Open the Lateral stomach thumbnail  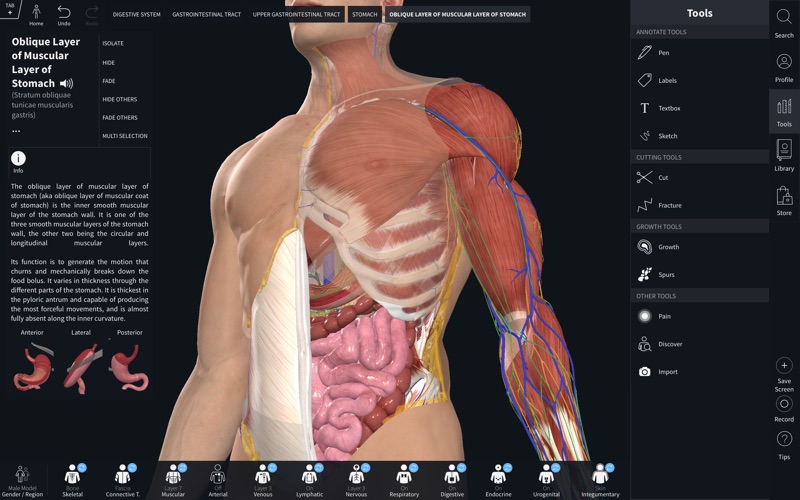(82, 367)
